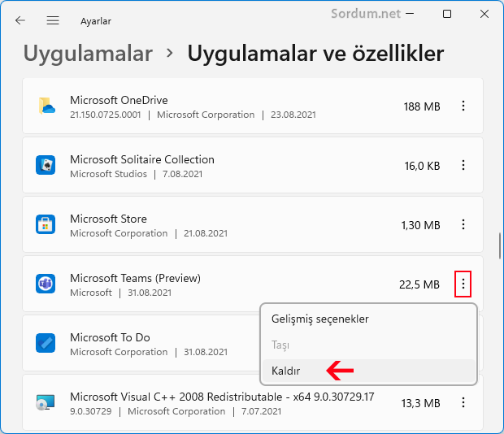Select Microsoft Visual C++ 2008 Redistributable name
504x434 pixels.
[222, 397]
